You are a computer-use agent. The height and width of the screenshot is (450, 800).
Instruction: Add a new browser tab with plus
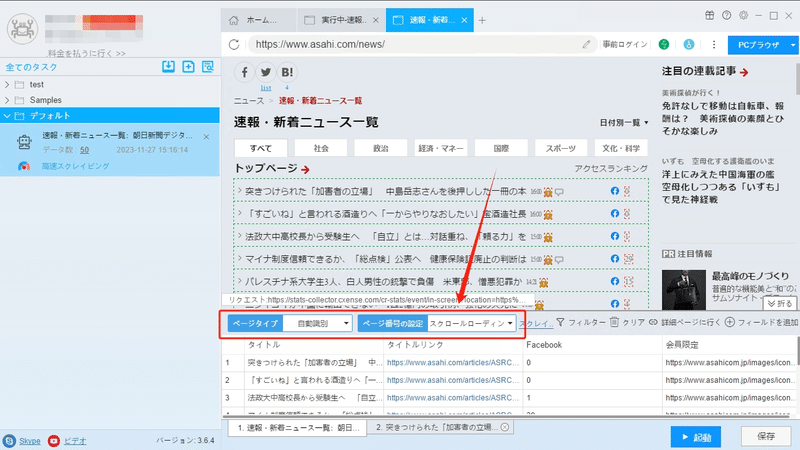click(x=482, y=20)
